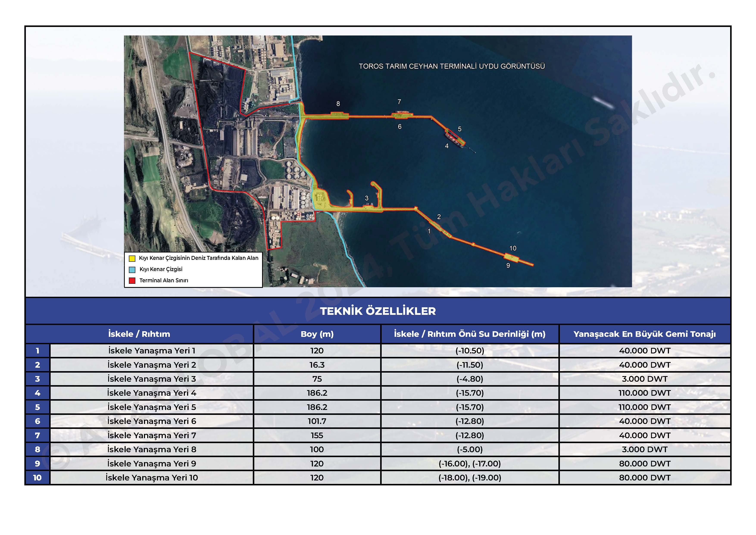
Task: Select 'İskele Yanaşma Yeri 8' cell
Action: (152, 450)
